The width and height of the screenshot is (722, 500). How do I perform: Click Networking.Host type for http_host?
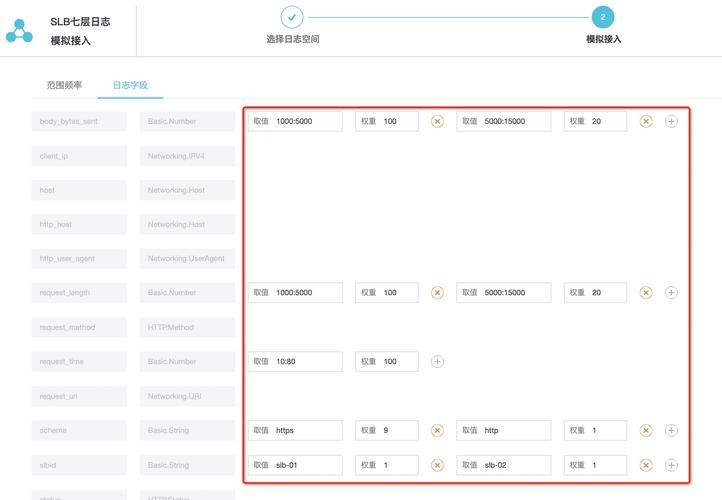[x=187, y=224]
